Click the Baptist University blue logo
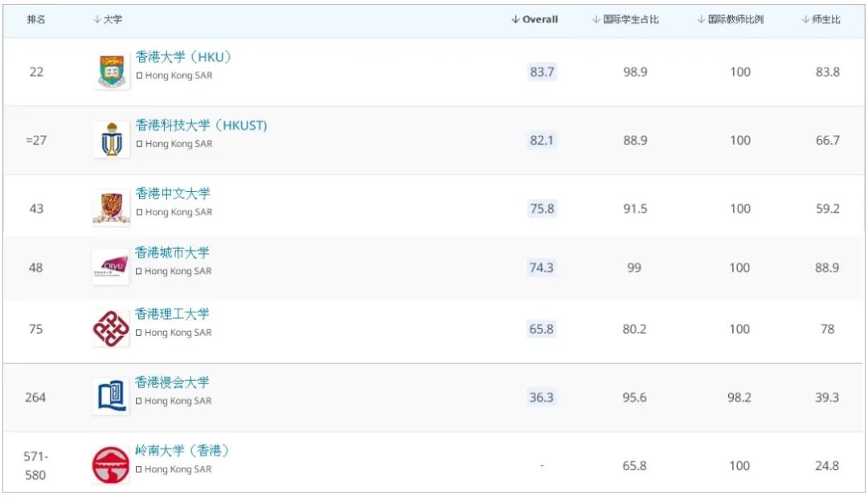868x499 pixels. pyautogui.click(x=111, y=397)
